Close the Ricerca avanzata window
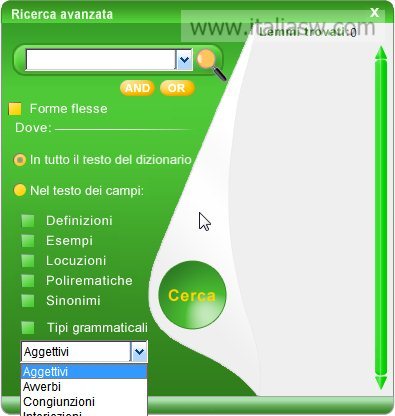The width and height of the screenshot is (395, 416). tap(375, 13)
